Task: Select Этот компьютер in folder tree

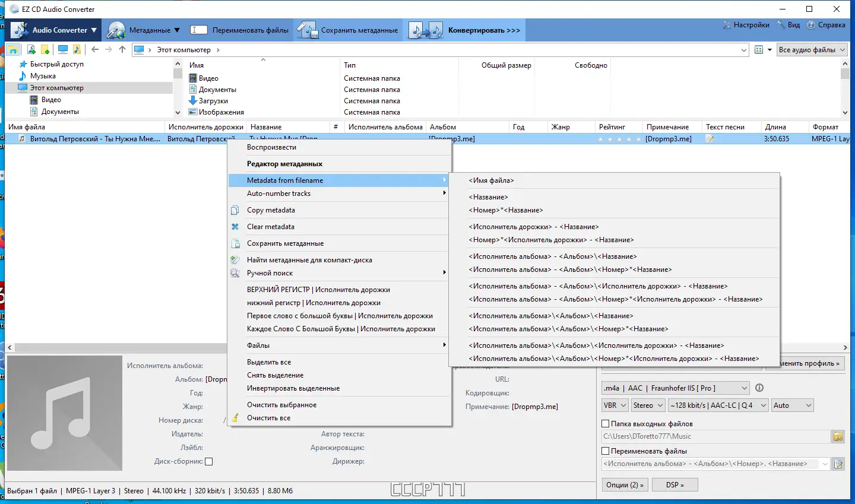Action: pyautogui.click(x=57, y=88)
